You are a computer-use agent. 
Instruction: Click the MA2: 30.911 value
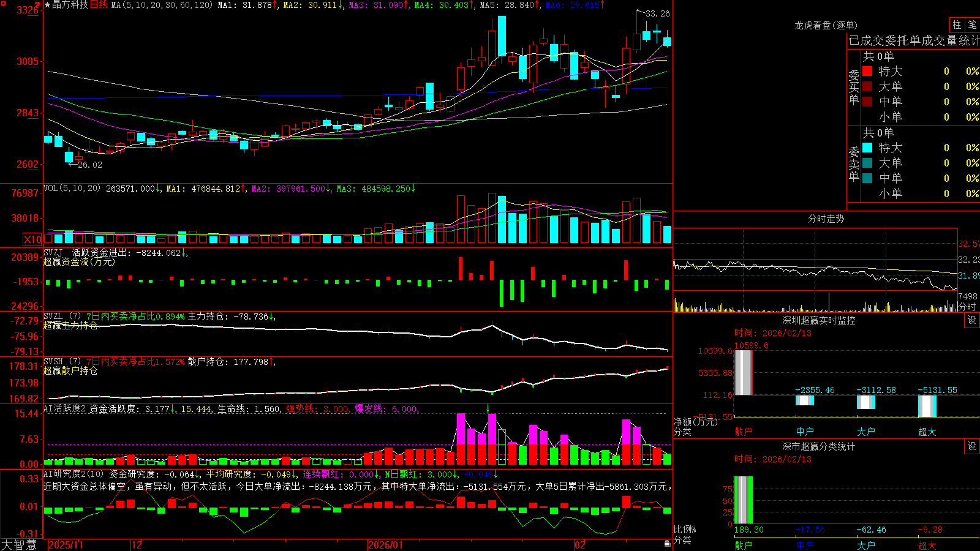tap(310, 5)
